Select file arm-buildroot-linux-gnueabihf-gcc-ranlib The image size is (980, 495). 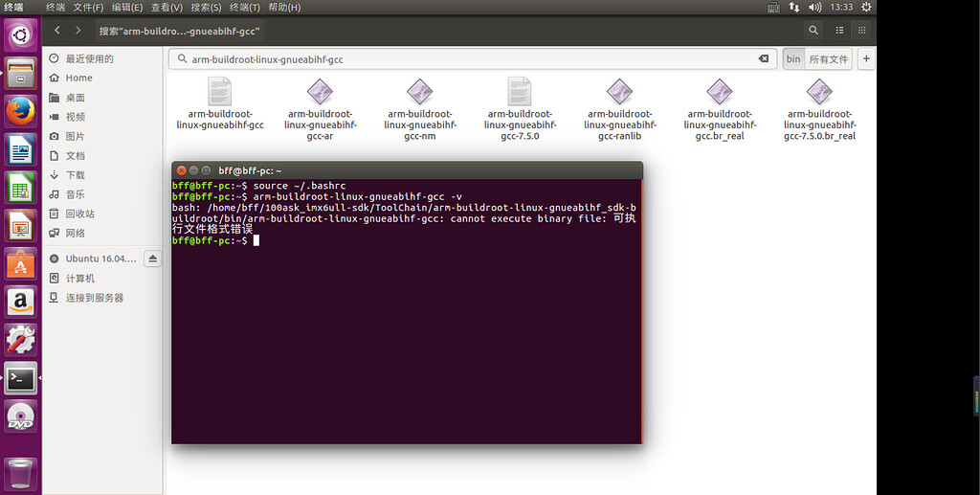(620, 109)
